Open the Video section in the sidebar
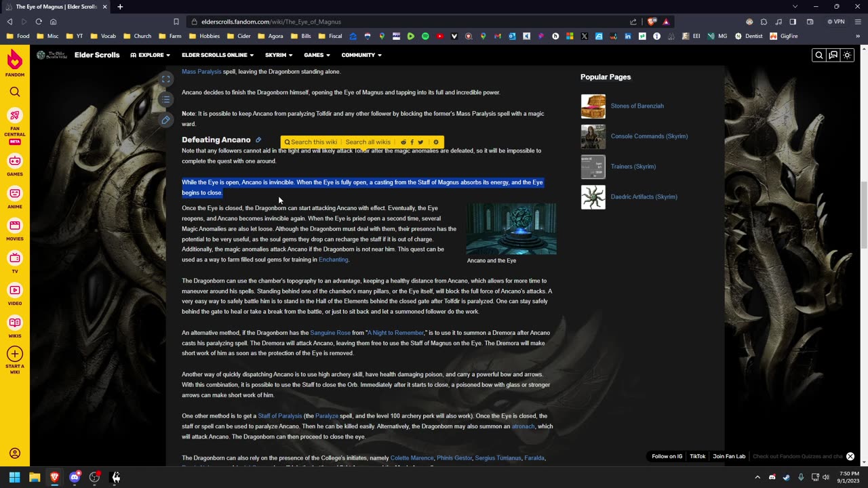The image size is (868, 488). pos(15,294)
